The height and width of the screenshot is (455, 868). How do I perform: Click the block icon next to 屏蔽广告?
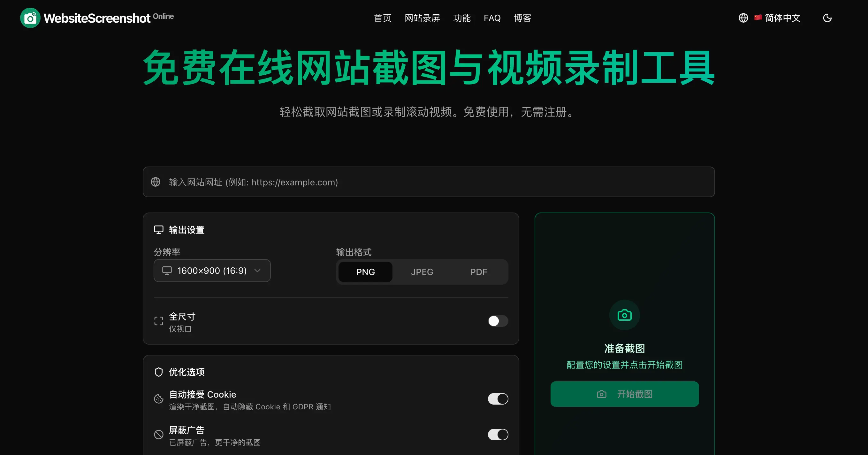(159, 435)
